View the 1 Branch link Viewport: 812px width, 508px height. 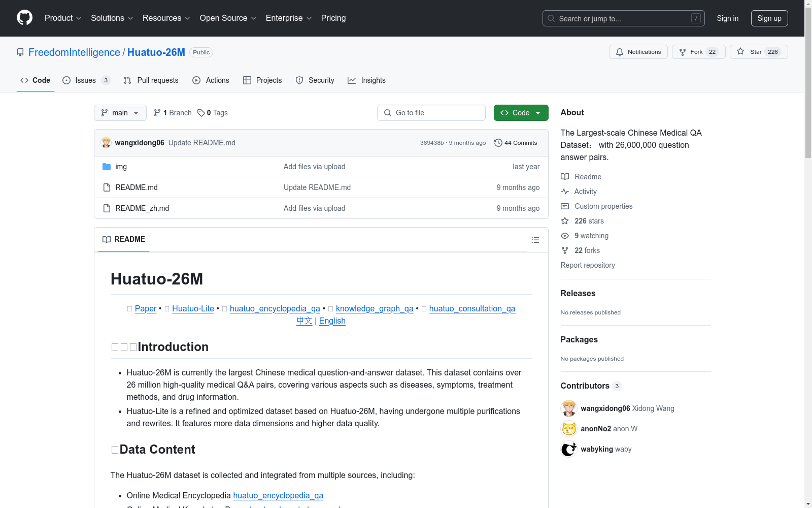pyautogui.click(x=173, y=113)
